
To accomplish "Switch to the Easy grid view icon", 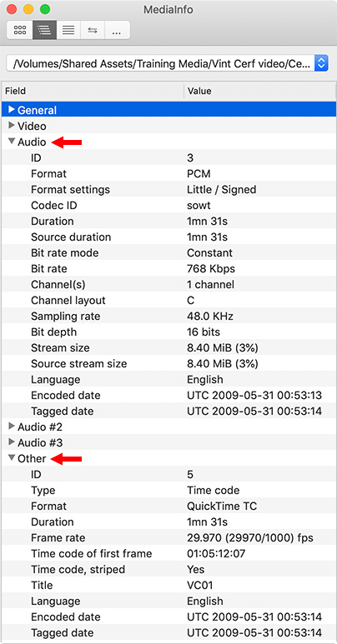I will coord(20,30).
